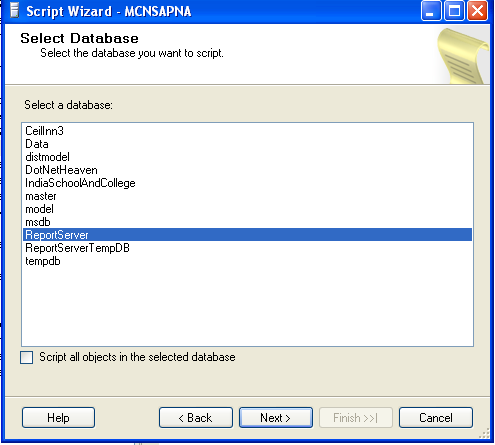Maximize the Script Wizard window
This screenshot has width=495, height=445.
(x=454, y=11)
